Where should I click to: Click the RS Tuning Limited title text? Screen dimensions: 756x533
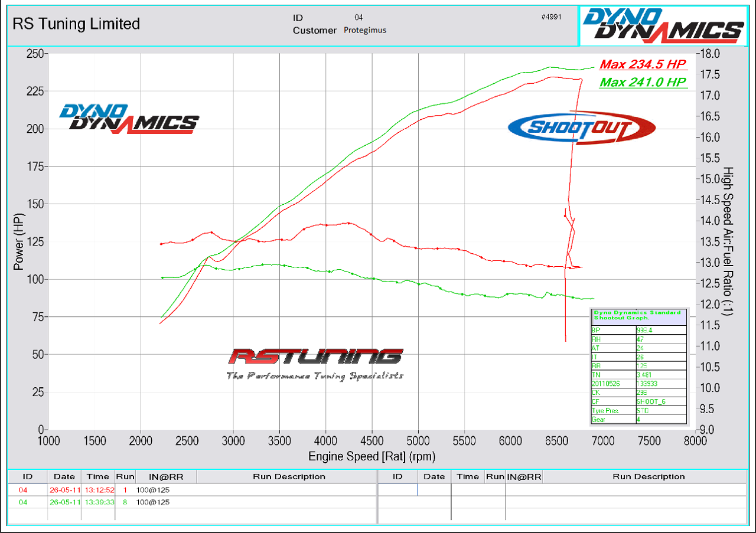[x=76, y=24]
